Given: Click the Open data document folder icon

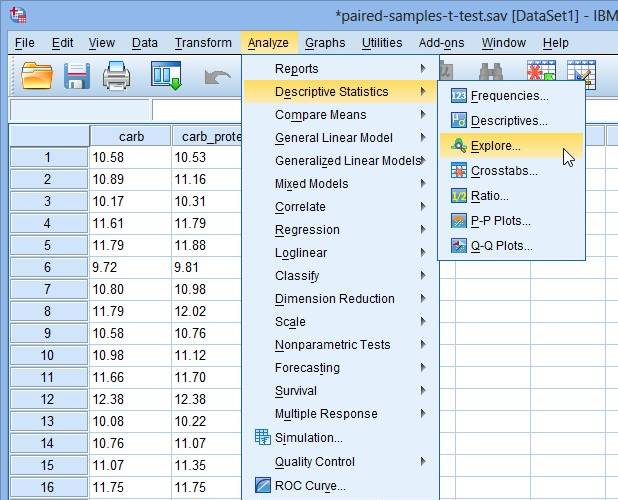Looking at the screenshot, I should coord(37,75).
